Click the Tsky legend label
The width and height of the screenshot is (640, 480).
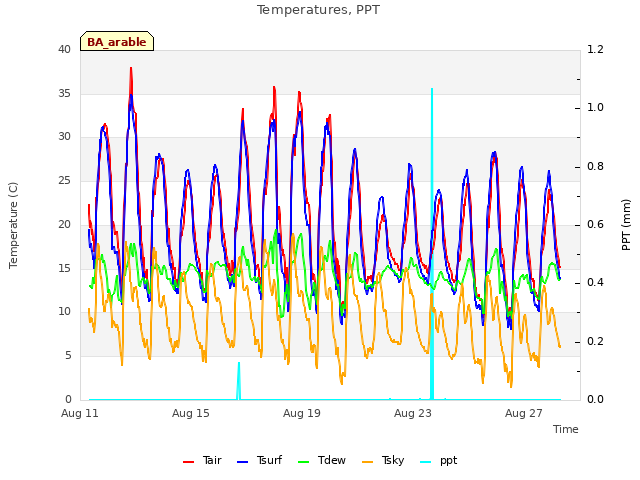(x=393, y=460)
